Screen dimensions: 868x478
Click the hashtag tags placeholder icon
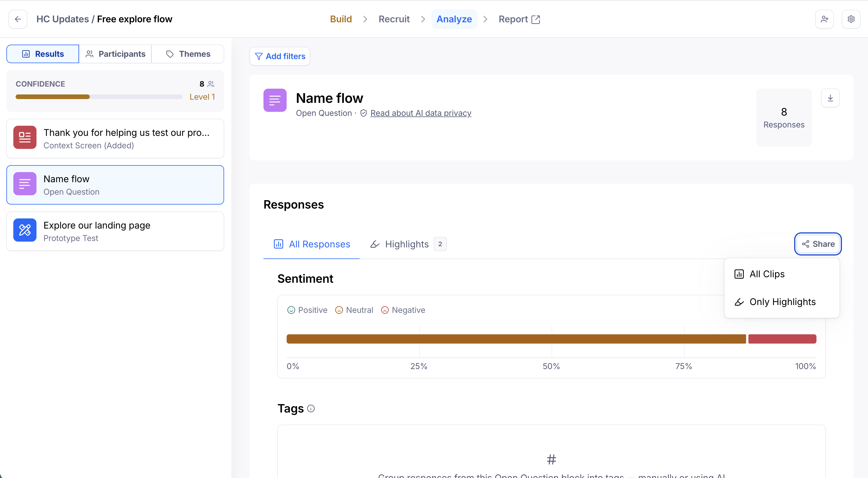552,459
